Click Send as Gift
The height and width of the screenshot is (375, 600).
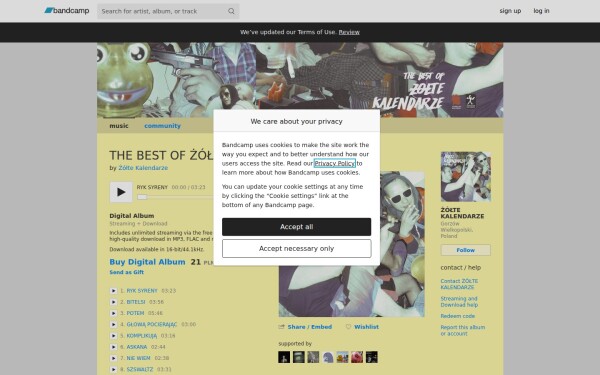coord(127,272)
